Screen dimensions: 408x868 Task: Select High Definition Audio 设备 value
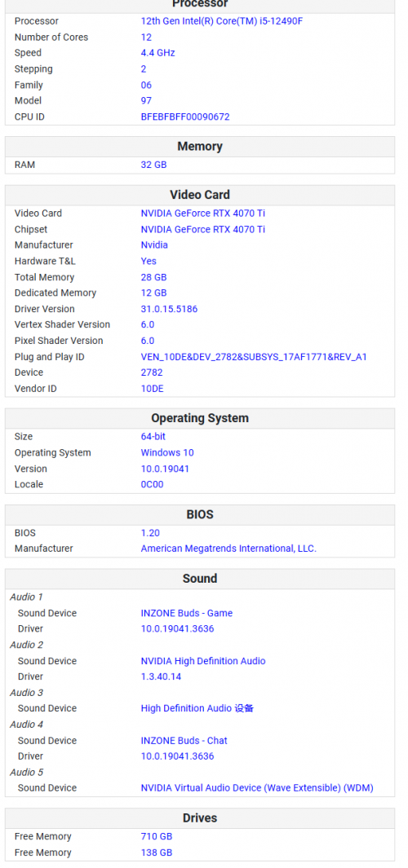click(197, 708)
